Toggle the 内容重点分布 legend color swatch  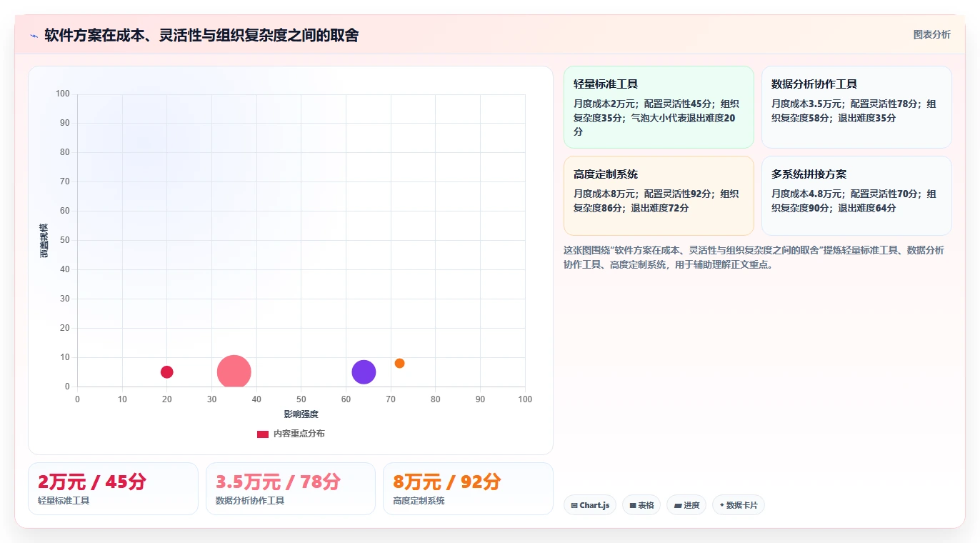point(263,434)
